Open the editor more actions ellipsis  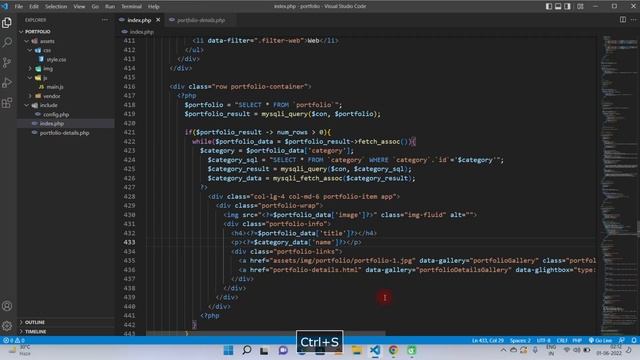[x=633, y=20]
